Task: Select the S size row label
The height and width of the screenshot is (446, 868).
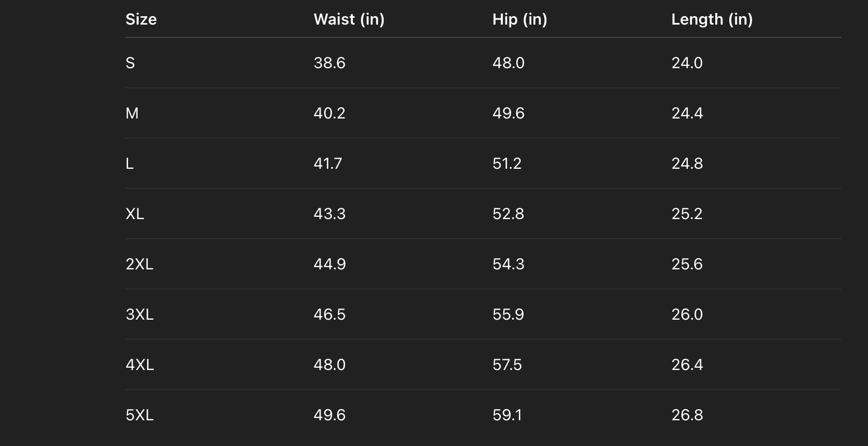Action: click(x=130, y=63)
